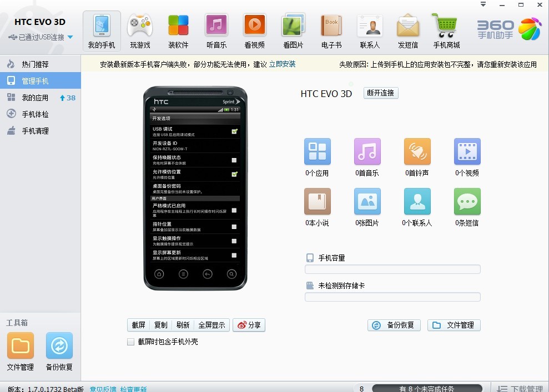Image resolution: width=549 pixels, height=392 pixels.
Task: Open 手机清理 in the sidebar
Action: 41,131
